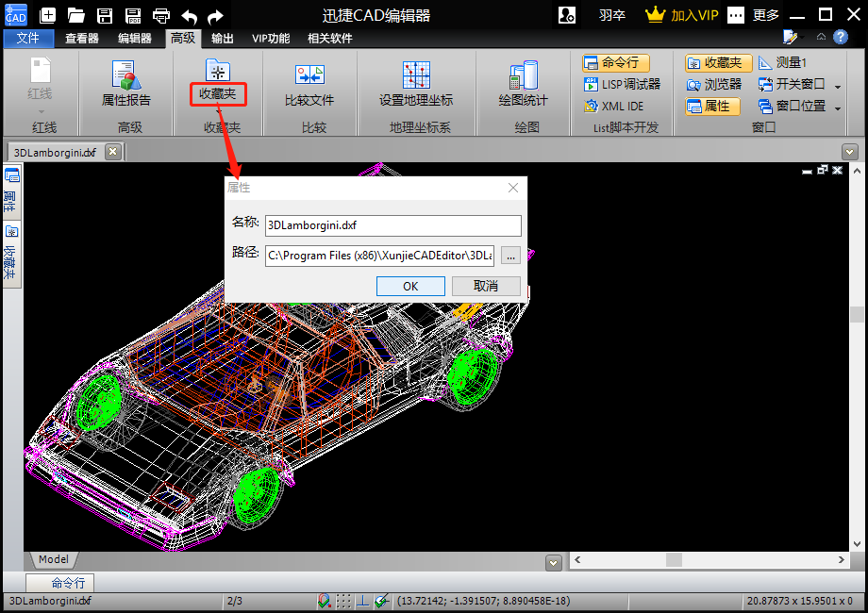Undo the last action
Viewport: 868px width, 613px height.
coord(190,17)
